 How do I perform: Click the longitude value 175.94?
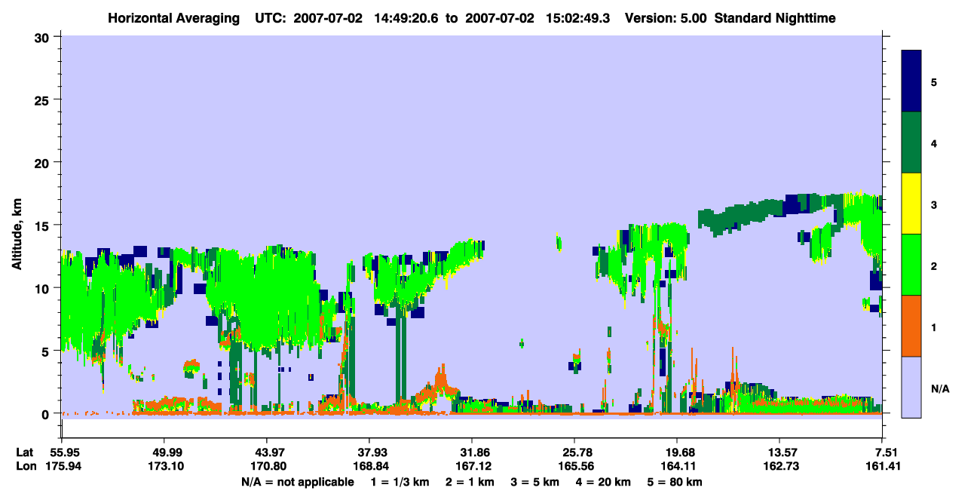coord(64,466)
